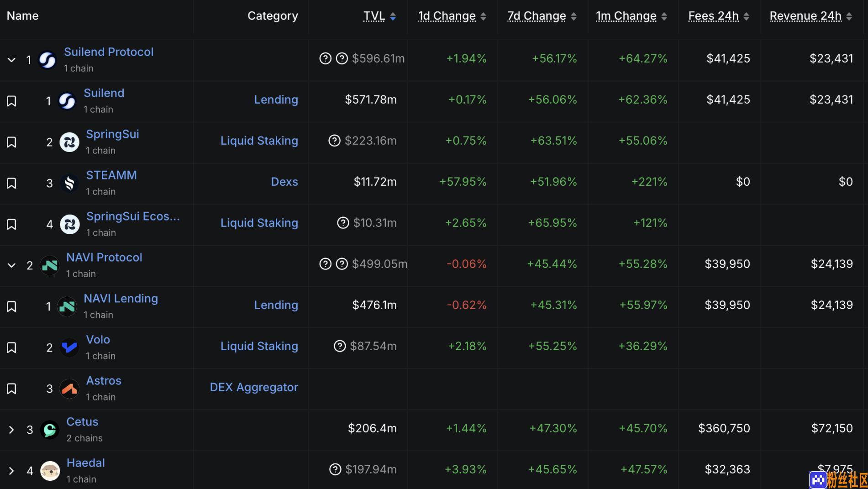Viewport: 868px width, 489px height.
Task: Click the Name column header
Action: pos(23,16)
